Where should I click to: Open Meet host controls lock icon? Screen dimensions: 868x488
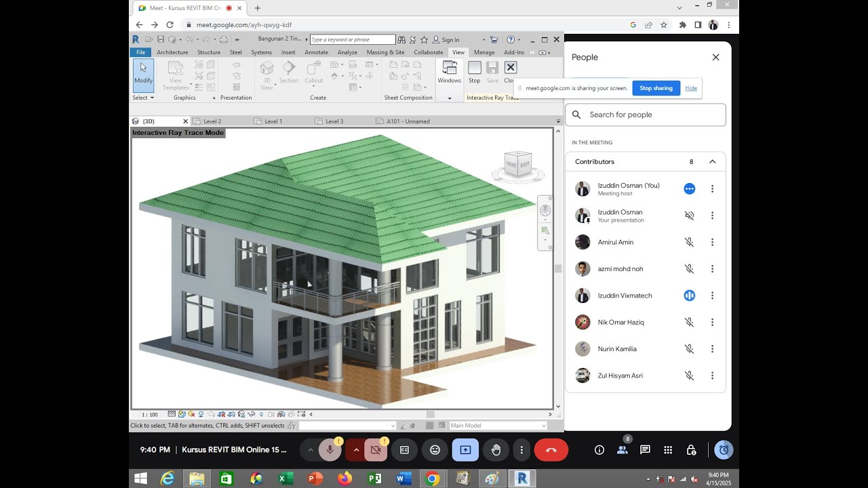[691, 449]
